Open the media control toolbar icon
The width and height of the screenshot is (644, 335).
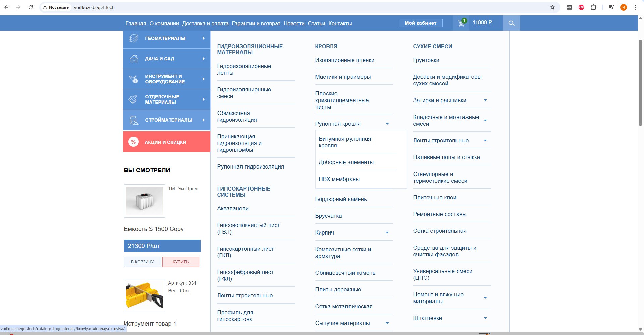tap(611, 7)
